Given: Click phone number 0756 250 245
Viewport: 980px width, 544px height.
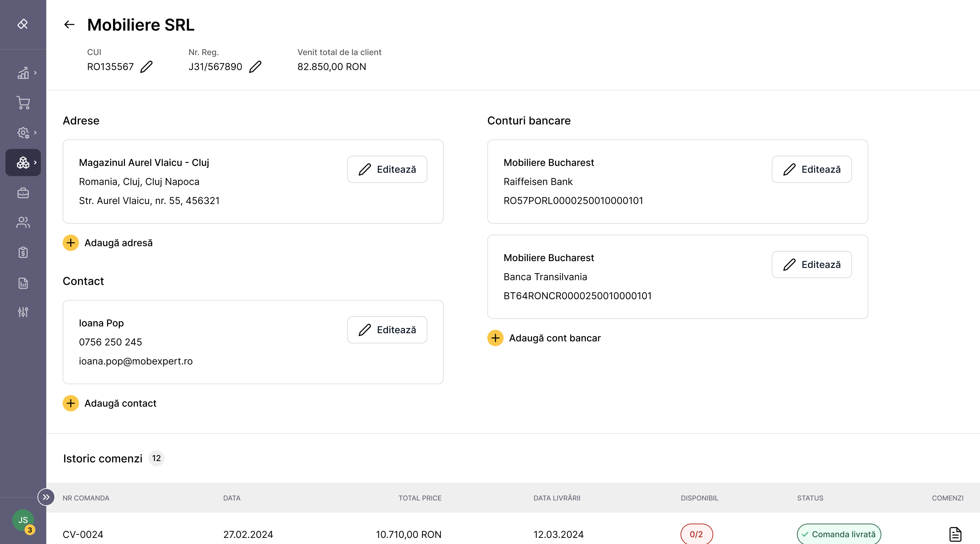Looking at the screenshot, I should 110,342.
